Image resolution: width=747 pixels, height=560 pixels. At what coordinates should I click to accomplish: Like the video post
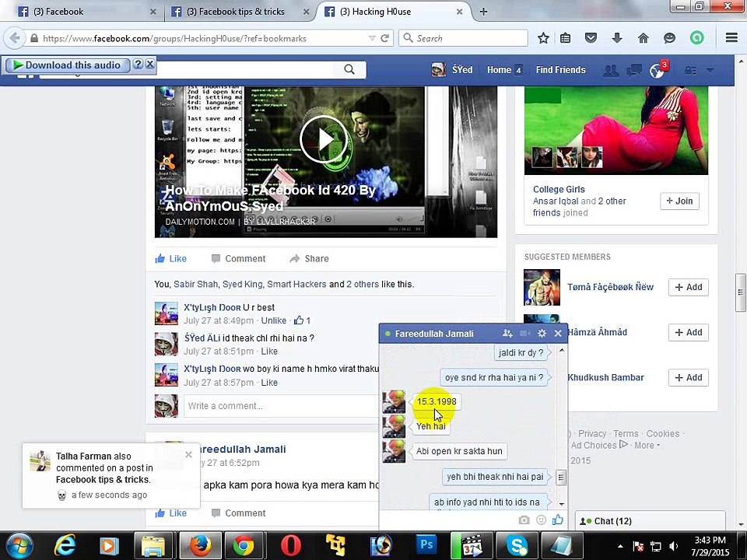[x=171, y=258]
